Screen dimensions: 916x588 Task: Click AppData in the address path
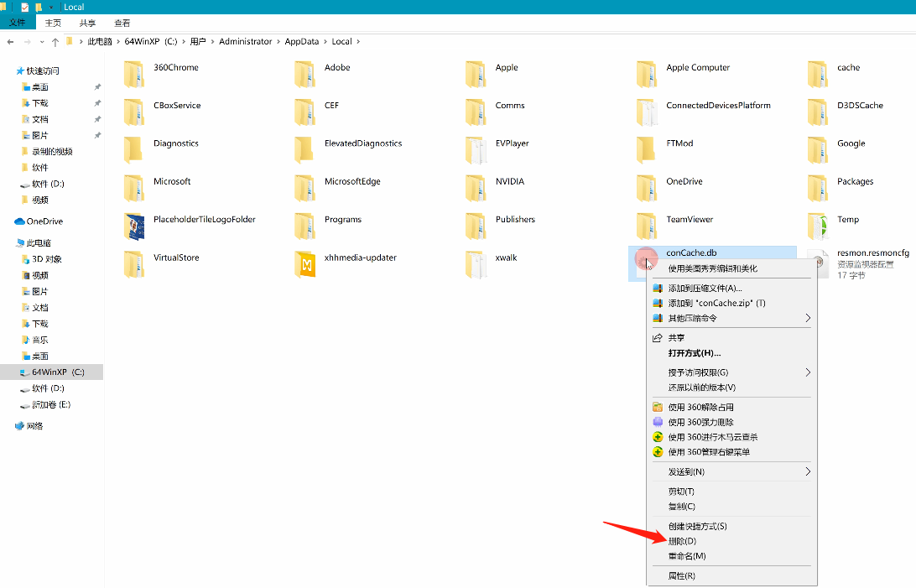tap(301, 41)
